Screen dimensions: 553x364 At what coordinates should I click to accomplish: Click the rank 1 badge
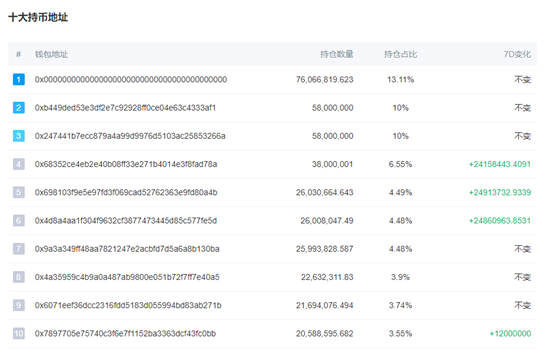coord(19,79)
